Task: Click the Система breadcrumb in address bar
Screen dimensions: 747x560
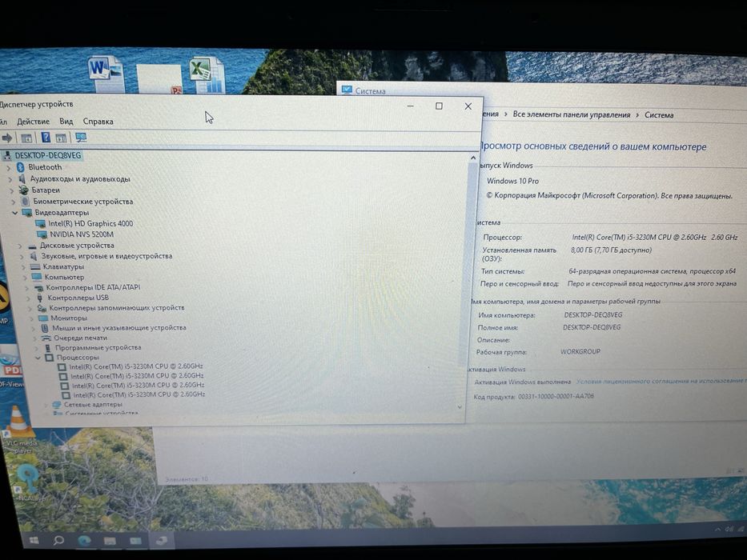Action: [659, 114]
